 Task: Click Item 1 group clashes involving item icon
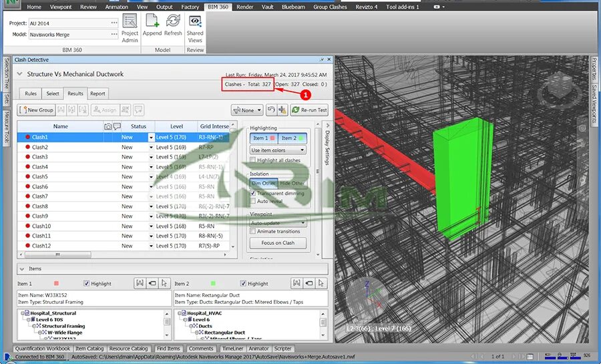(140, 283)
